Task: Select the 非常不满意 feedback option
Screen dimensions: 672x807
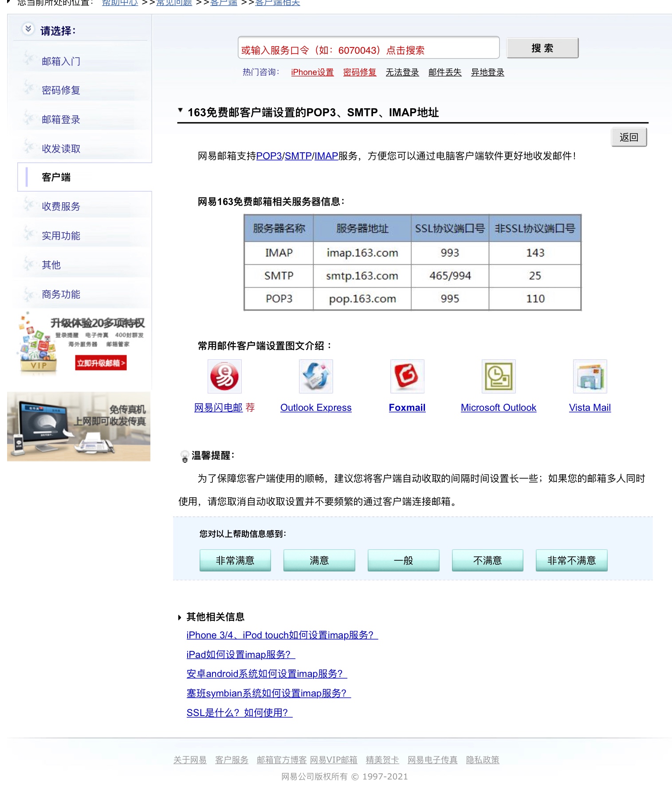Action: (x=571, y=560)
